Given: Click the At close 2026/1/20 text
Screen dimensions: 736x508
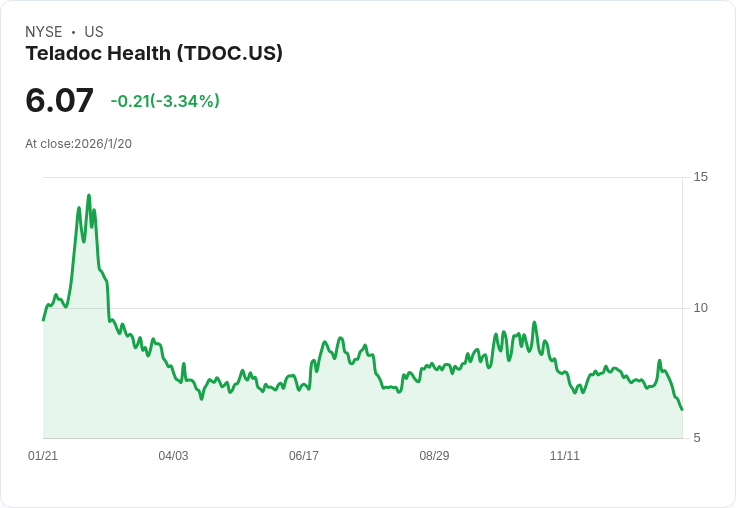Looking at the screenshot, I should pos(78,144).
